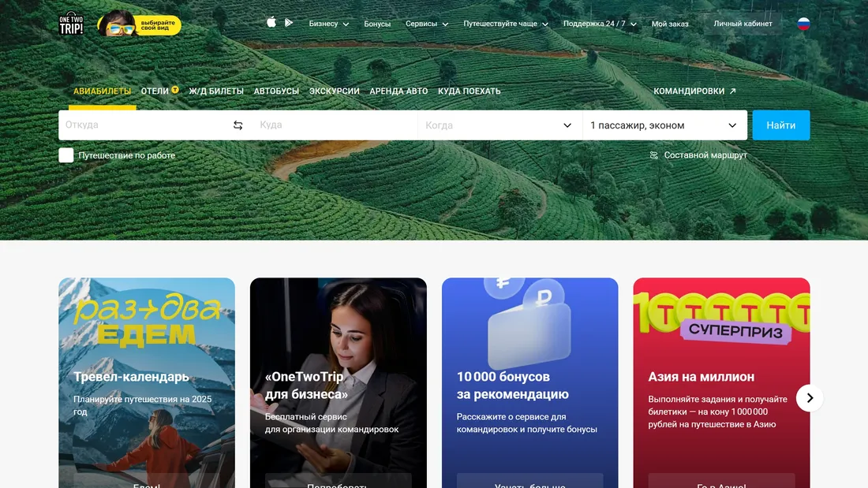
Task: Click the blue Найти search button
Action: click(780, 125)
